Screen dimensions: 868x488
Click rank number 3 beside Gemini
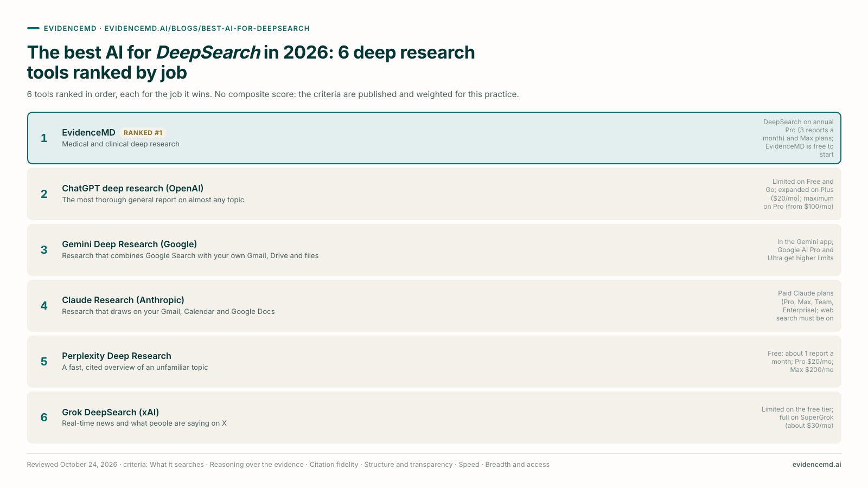tap(44, 250)
